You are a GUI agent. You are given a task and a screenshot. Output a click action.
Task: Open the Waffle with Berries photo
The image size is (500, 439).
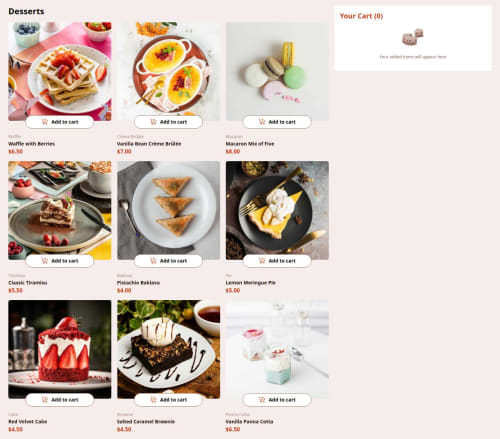[x=60, y=71]
